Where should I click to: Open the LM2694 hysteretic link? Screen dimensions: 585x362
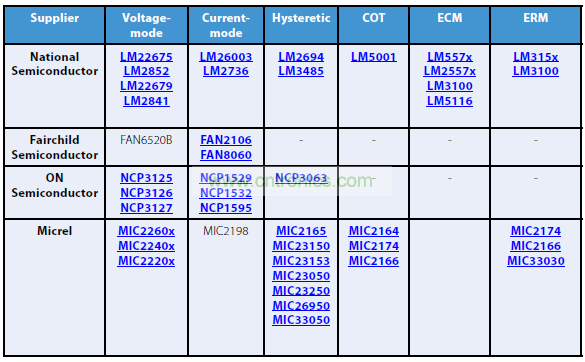[301, 57]
